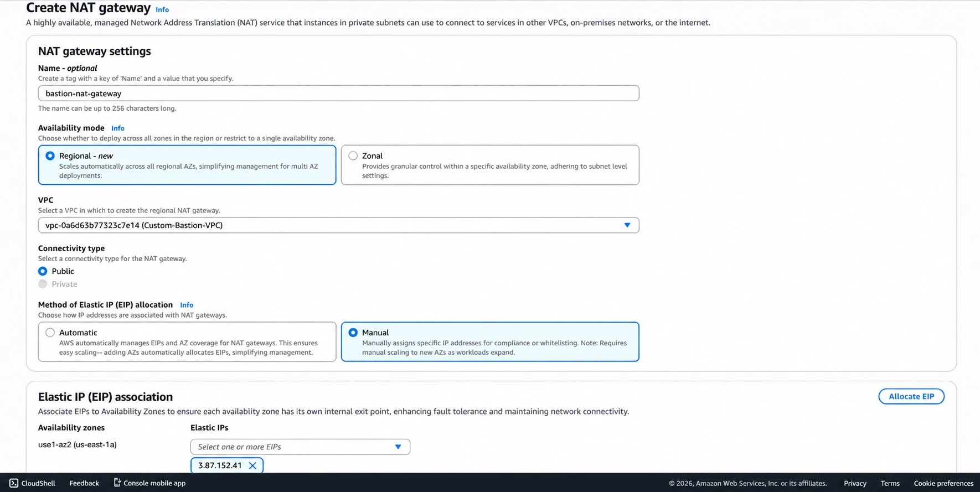The image size is (980, 492).
Task: Click the Name input field with bastion-nat-gateway
Action: [338, 94]
